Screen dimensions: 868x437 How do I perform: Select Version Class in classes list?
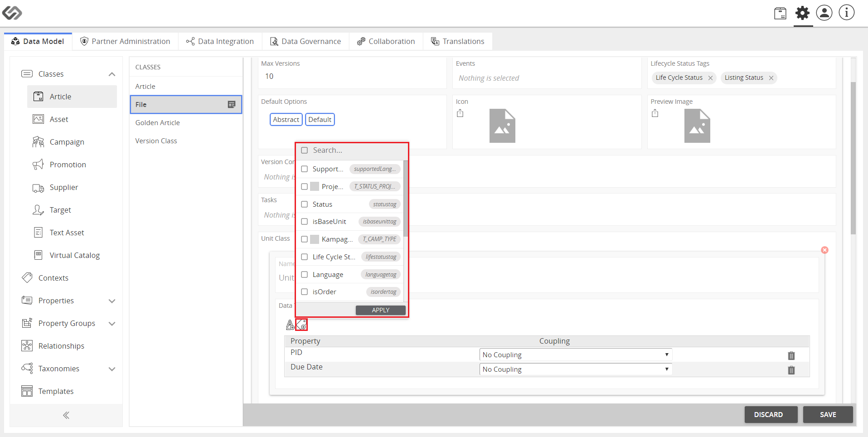point(186,141)
